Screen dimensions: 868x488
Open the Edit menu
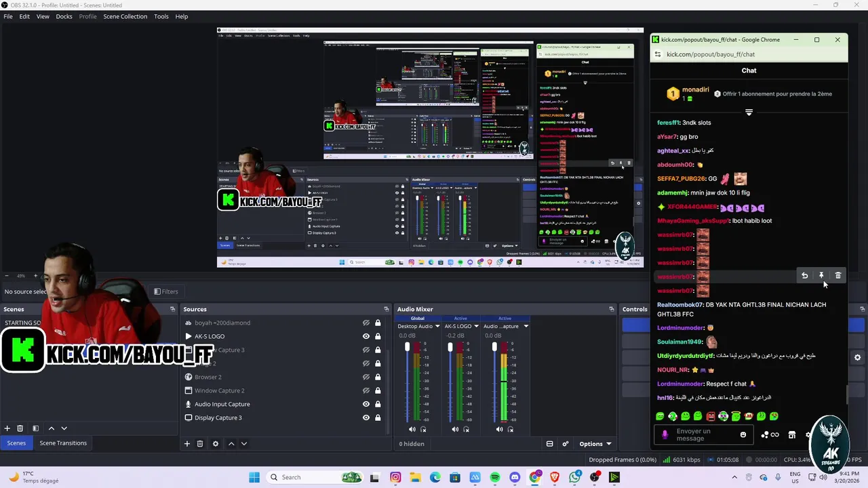click(24, 16)
